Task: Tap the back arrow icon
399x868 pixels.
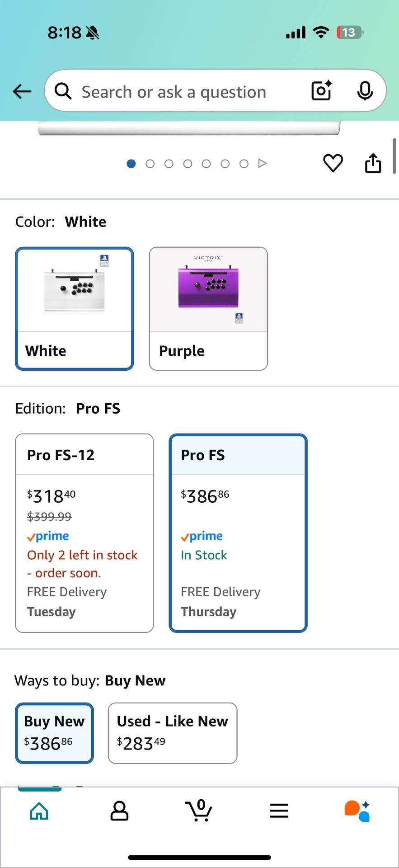Action: click(22, 91)
